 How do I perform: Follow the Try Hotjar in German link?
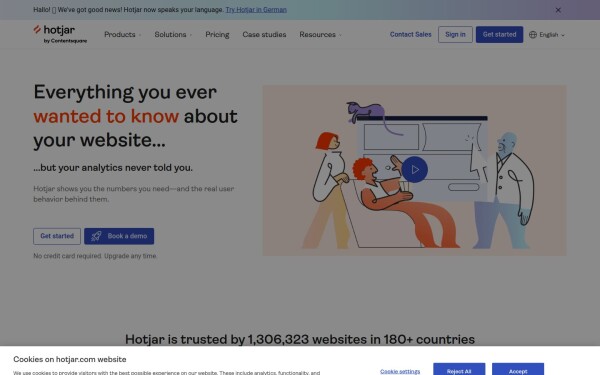click(x=256, y=10)
